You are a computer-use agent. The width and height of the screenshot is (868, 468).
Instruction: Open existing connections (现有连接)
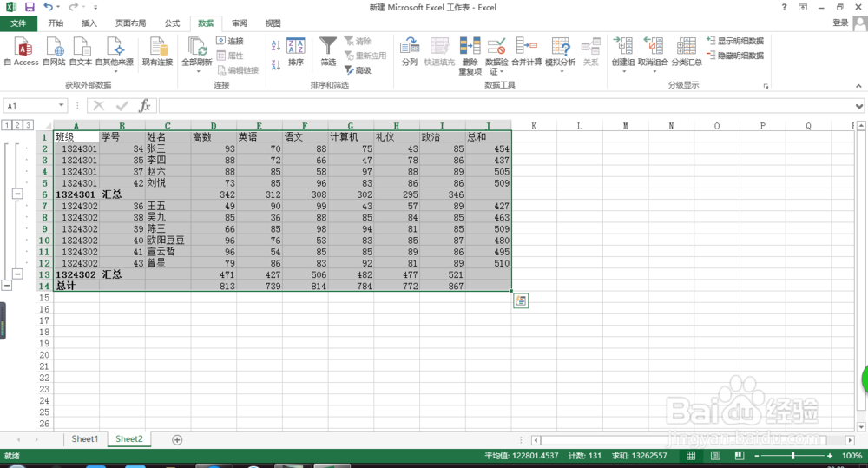coord(158,51)
